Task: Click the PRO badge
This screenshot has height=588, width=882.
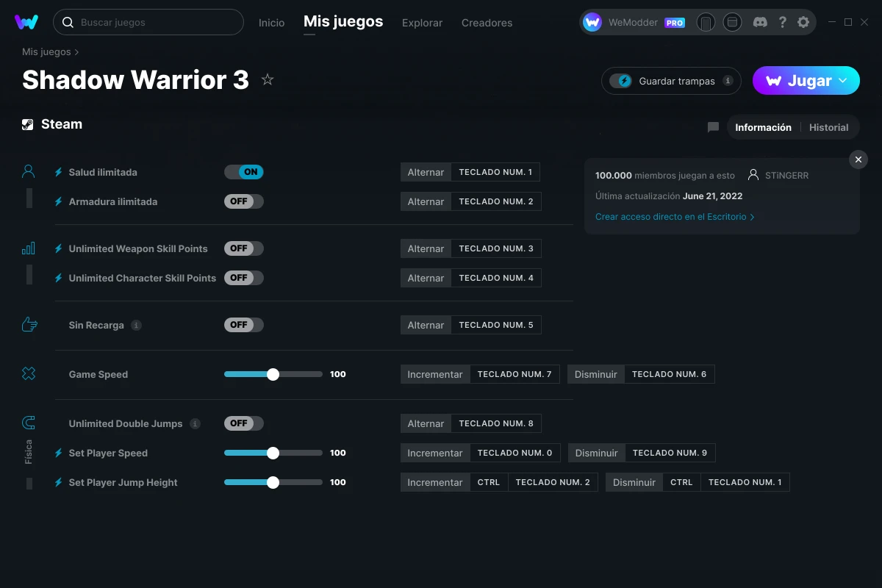Action: click(x=675, y=23)
